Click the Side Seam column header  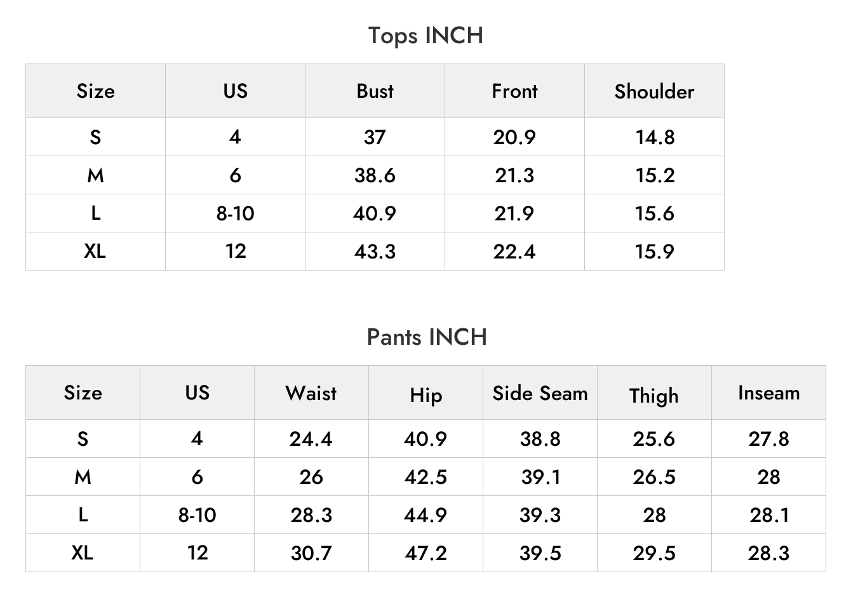click(x=540, y=393)
